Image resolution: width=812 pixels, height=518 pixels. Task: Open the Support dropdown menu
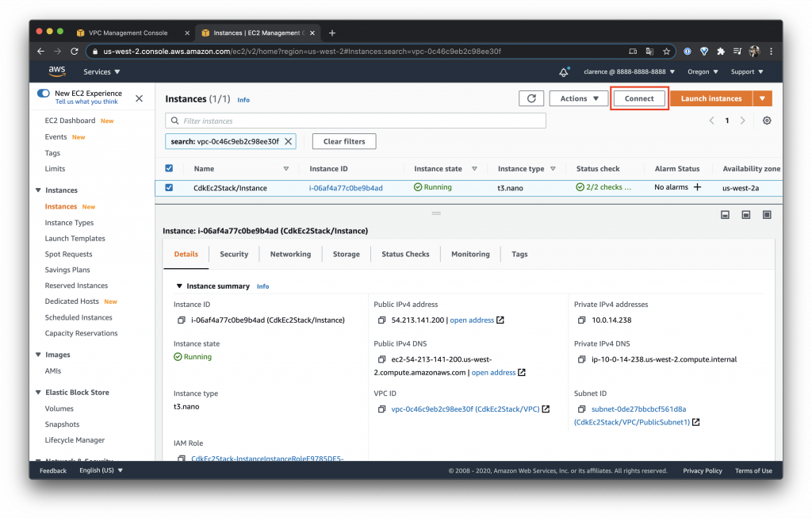pyautogui.click(x=747, y=71)
